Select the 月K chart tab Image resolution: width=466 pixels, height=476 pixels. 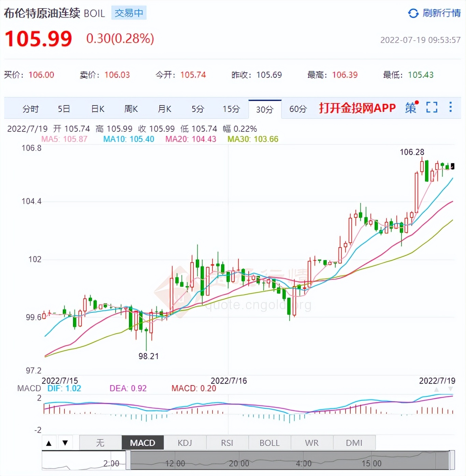[x=164, y=109]
